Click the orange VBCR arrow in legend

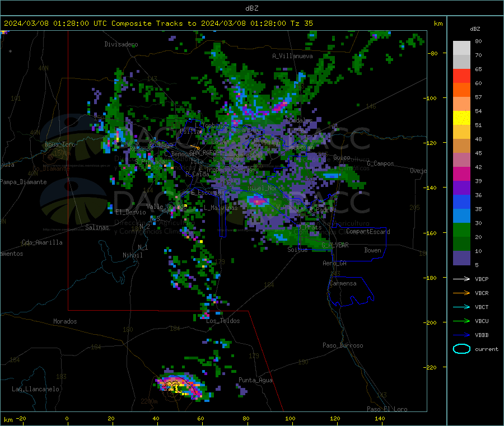tap(461, 293)
